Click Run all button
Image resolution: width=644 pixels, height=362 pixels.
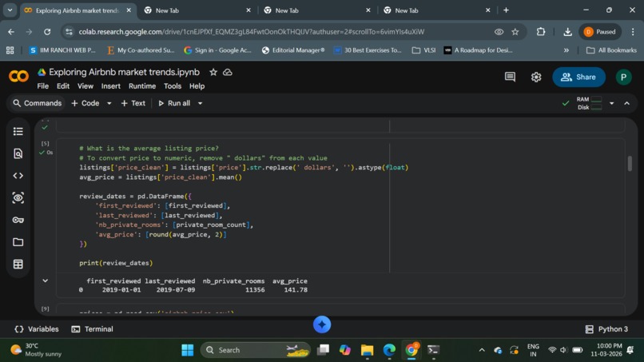point(174,104)
